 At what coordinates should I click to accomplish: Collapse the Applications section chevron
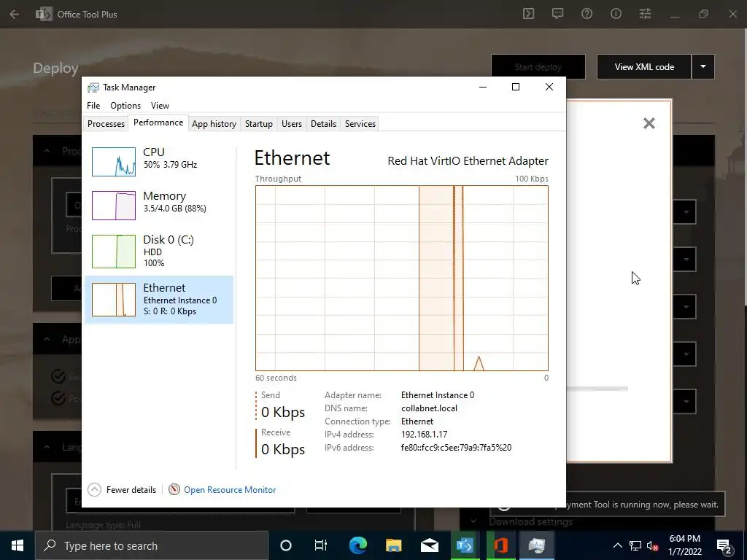pos(47,339)
